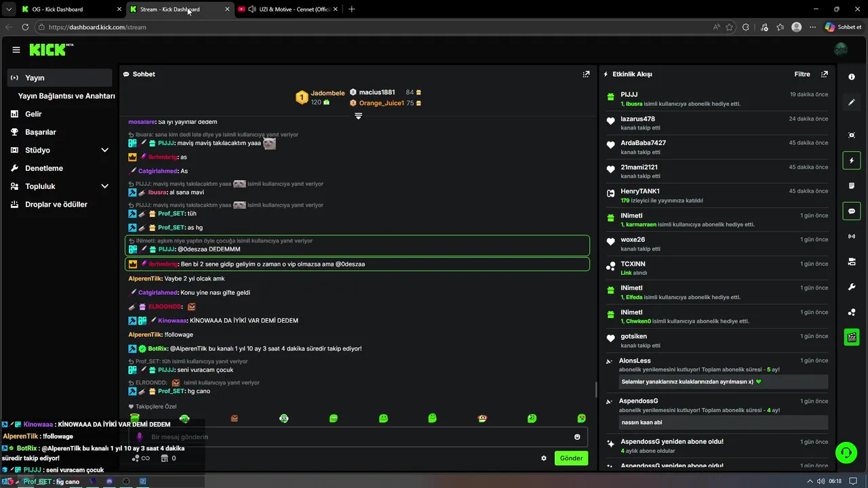Open browser profile avatar
This screenshot has height=488, width=868.
797,27
